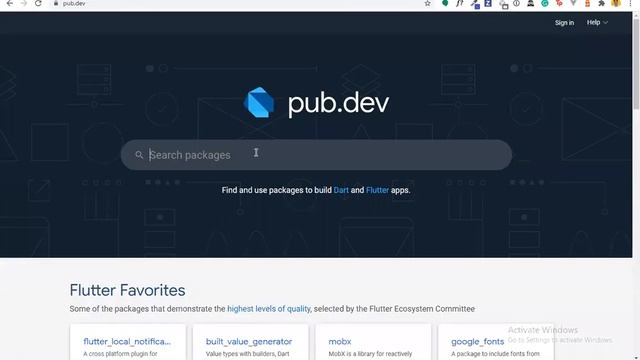Open the Flutter link in tagline
The width and height of the screenshot is (640, 360).
(x=377, y=190)
